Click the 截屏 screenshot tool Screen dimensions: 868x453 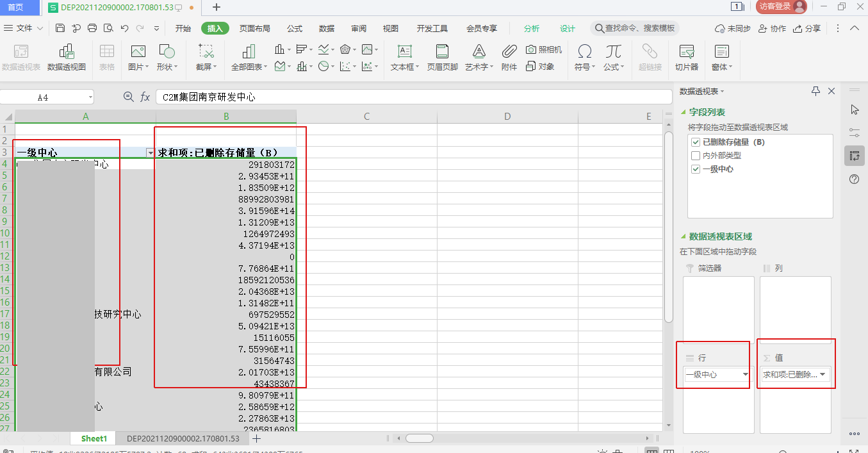pos(206,57)
